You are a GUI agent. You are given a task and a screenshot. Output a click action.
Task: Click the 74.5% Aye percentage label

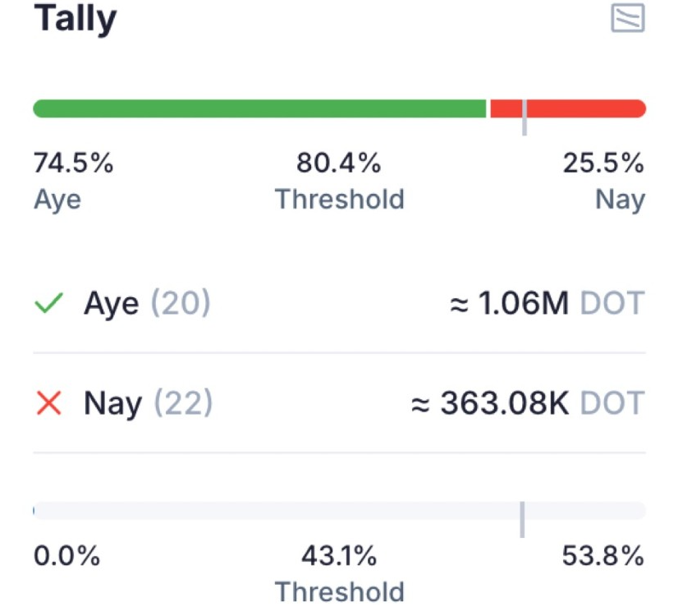point(73,164)
